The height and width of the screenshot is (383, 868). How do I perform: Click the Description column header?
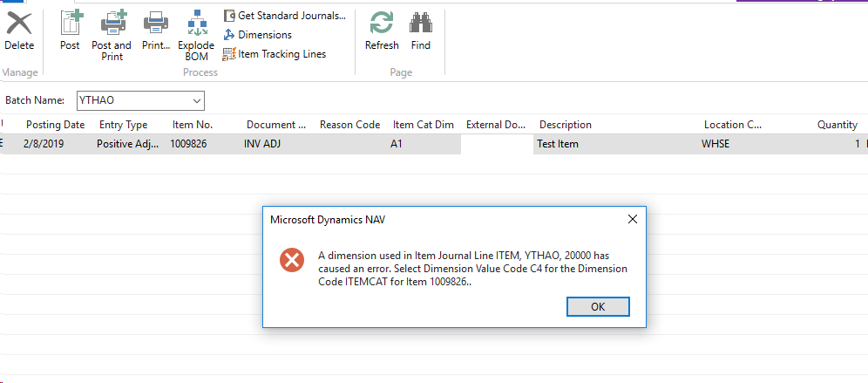[566, 125]
